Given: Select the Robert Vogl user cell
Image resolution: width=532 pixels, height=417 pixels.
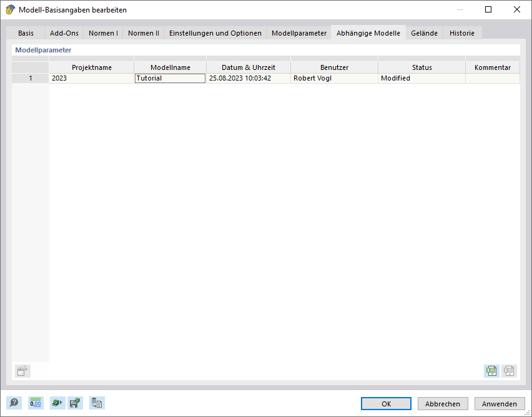Looking at the screenshot, I should pyautogui.click(x=334, y=79).
